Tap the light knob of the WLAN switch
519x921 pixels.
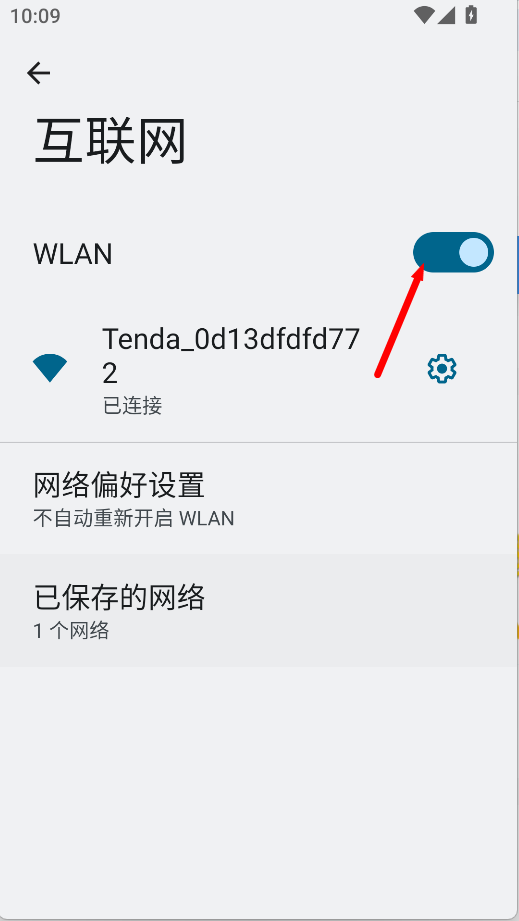[x=473, y=253]
